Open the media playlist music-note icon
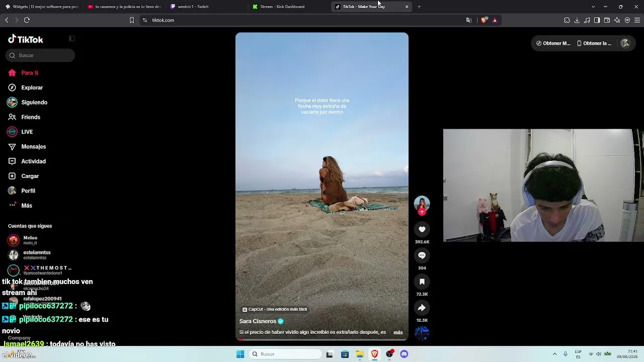 click(x=587, y=20)
